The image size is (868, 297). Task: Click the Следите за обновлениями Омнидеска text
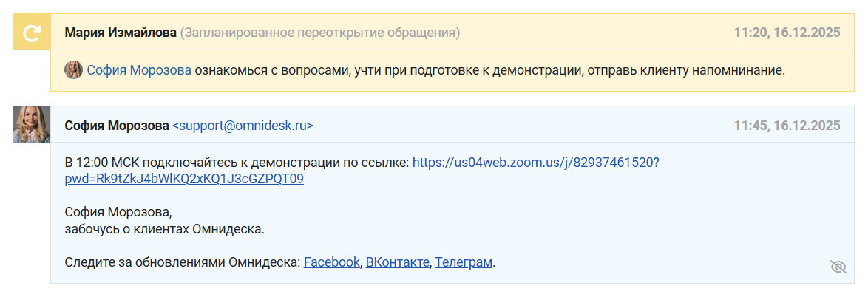click(x=183, y=262)
